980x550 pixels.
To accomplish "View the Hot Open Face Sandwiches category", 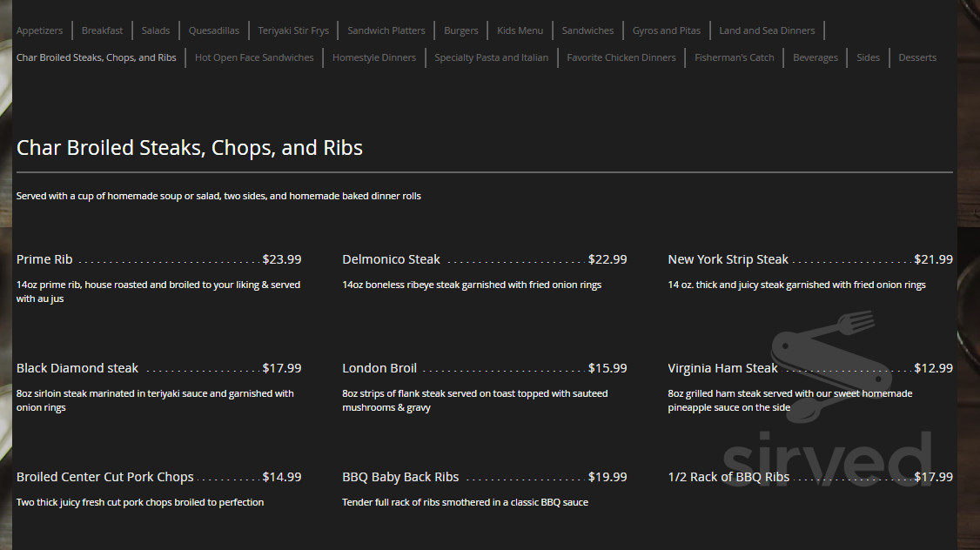I will point(254,57).
